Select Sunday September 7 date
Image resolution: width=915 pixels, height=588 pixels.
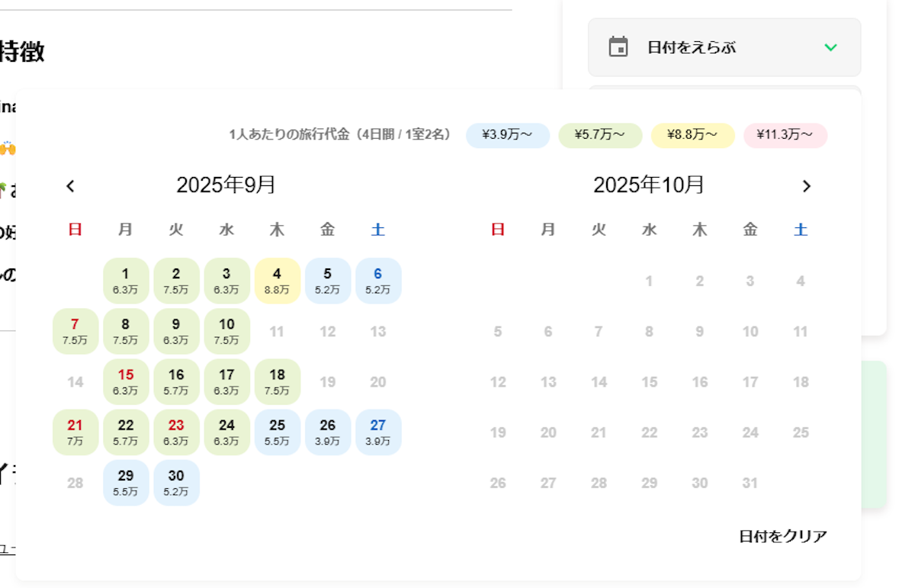coord(75,331)
